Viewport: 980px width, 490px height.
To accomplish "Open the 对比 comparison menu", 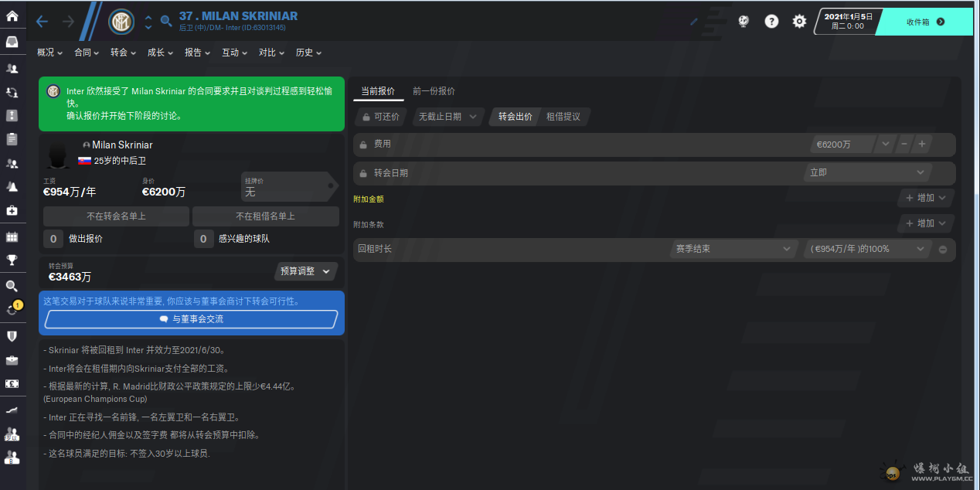I will click(x=272, y=53).
